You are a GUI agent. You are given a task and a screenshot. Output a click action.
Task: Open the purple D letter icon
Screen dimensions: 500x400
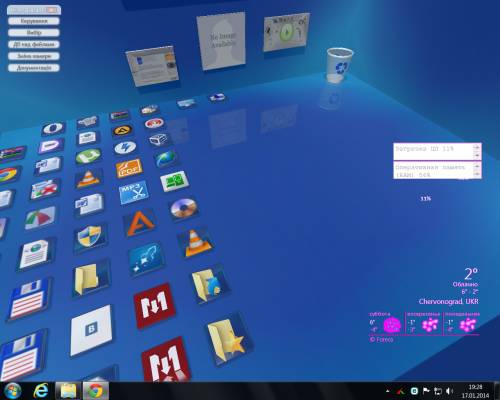click(51, 146)
